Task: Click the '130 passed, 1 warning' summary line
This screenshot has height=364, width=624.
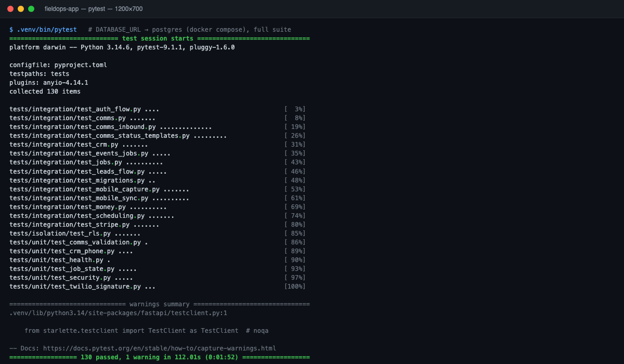Action: tap(160, 357)
